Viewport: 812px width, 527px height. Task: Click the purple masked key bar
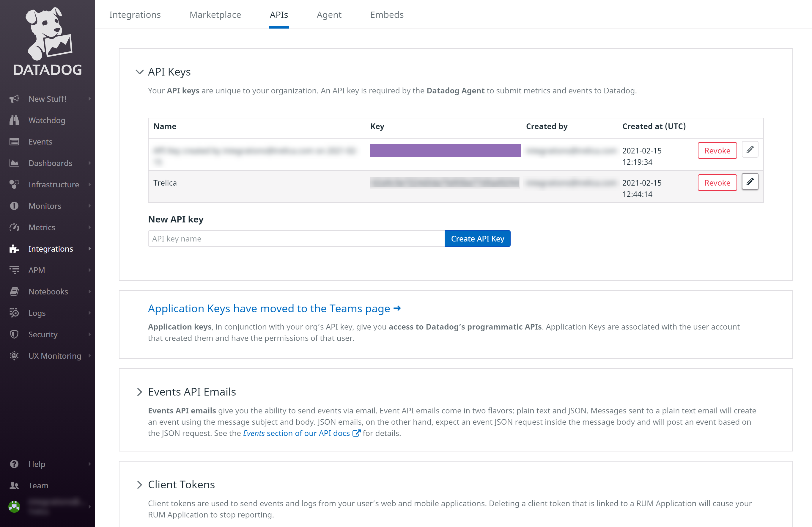(446, 150)
